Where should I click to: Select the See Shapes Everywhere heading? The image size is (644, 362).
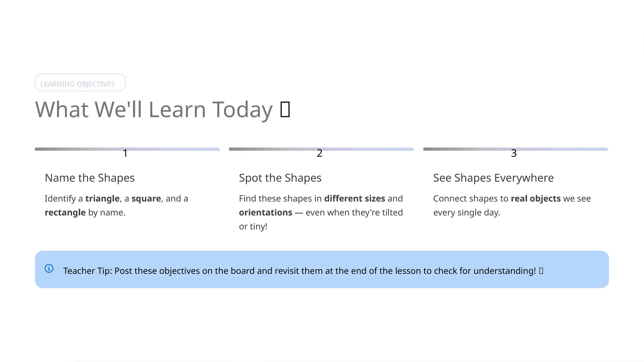pyautogui.click(x=493, y=178)
